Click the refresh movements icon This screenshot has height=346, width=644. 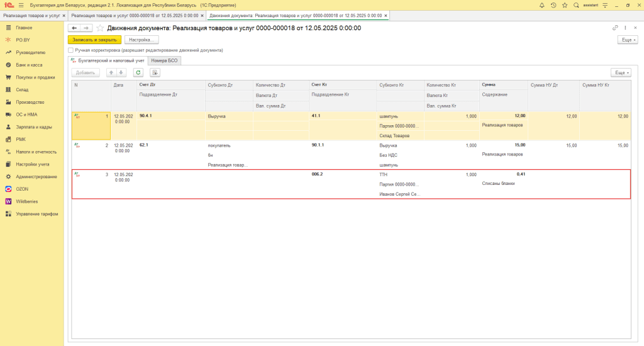[138, 72]
